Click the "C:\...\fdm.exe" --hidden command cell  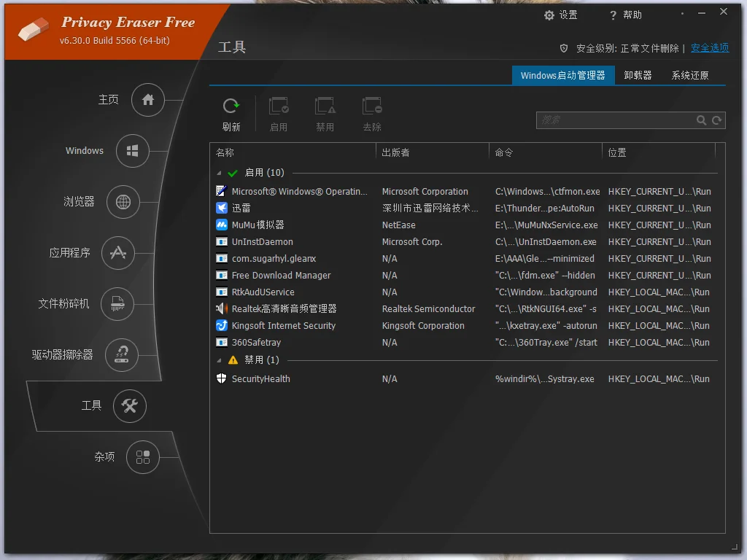point(545,275)
